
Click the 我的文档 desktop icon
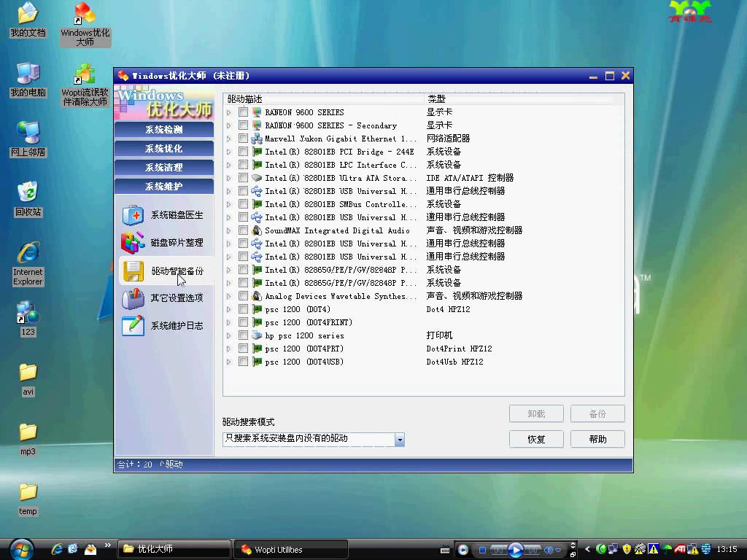pyautogui.click(x=28, y=20)
